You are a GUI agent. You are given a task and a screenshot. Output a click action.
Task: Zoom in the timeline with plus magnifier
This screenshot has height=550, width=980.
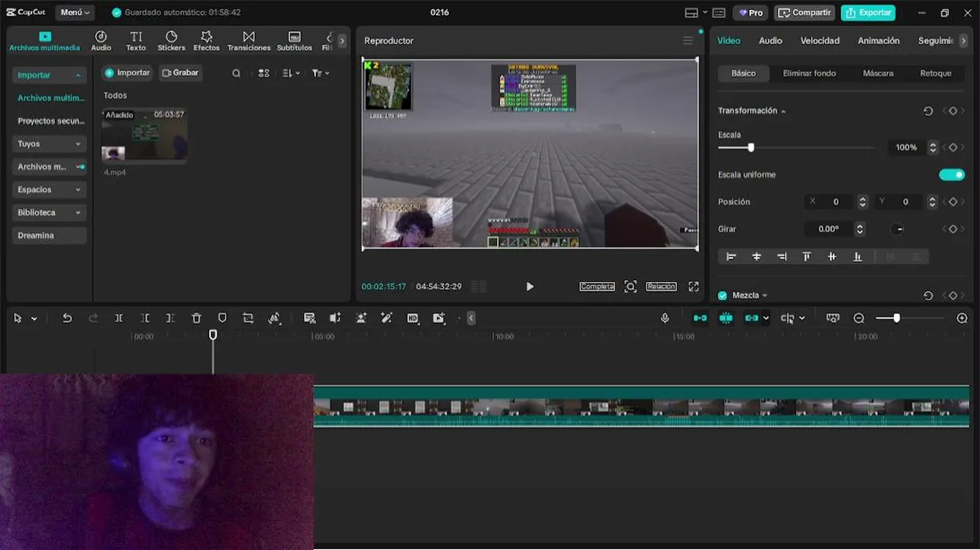[x=962, y=319]
